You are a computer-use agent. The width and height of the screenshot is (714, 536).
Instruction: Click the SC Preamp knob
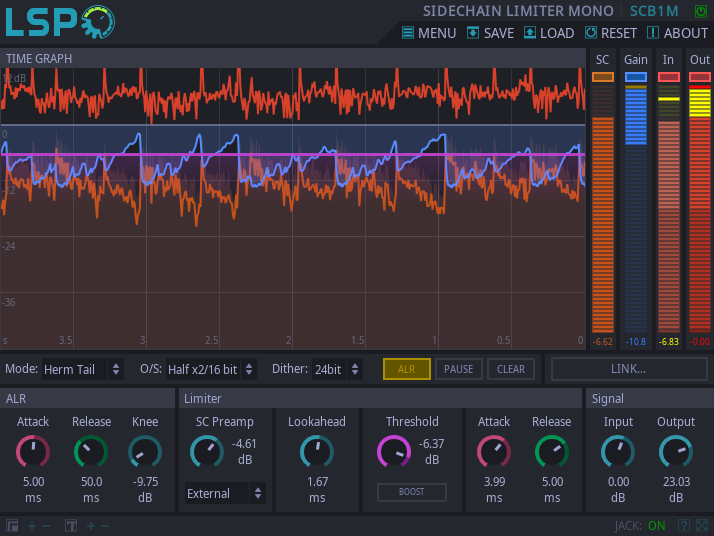(207, 452)
